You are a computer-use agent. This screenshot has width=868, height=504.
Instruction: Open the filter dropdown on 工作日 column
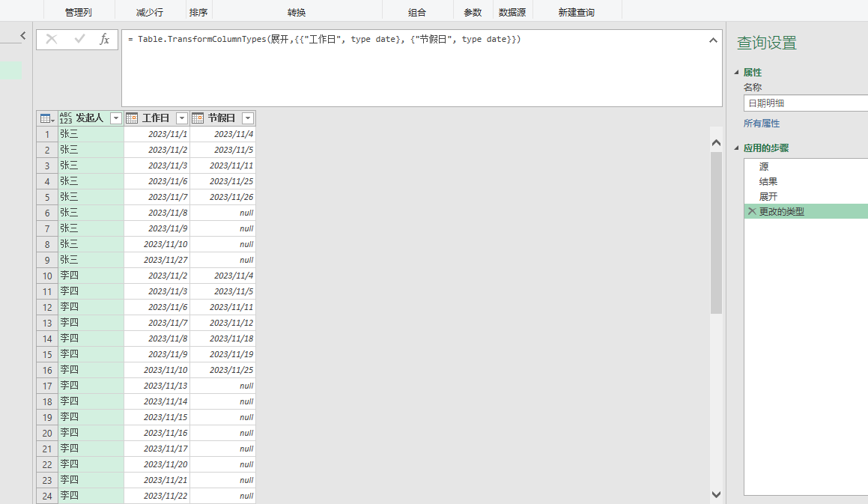pos(180,118)
